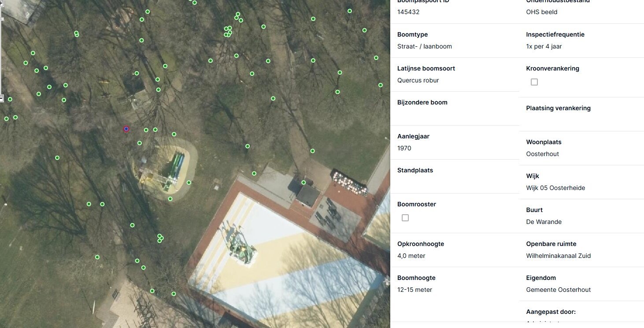644x328 pixels.
Task: Click the tree marker at the building's paved corner
Action: coord(254,173)
